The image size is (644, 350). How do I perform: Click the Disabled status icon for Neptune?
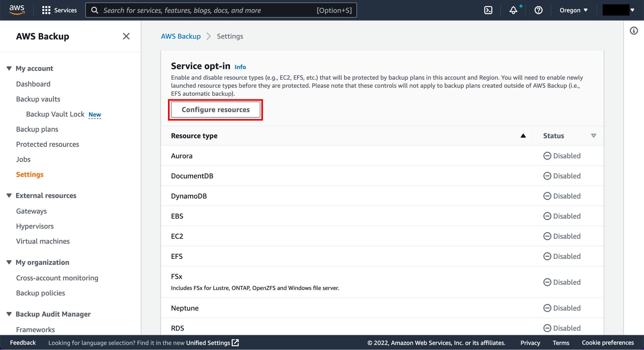pyautogui.click(x=547, y=308)
